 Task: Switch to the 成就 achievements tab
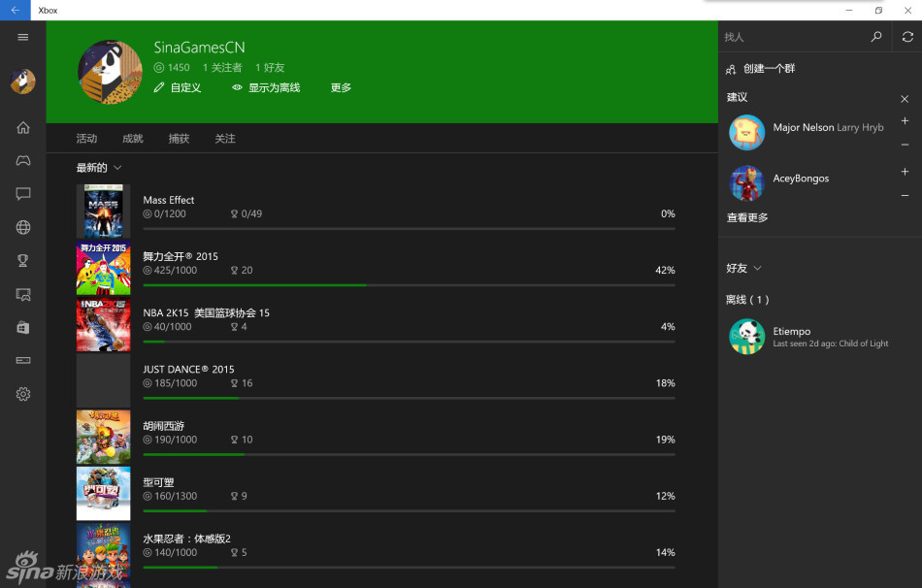[133, 139]
